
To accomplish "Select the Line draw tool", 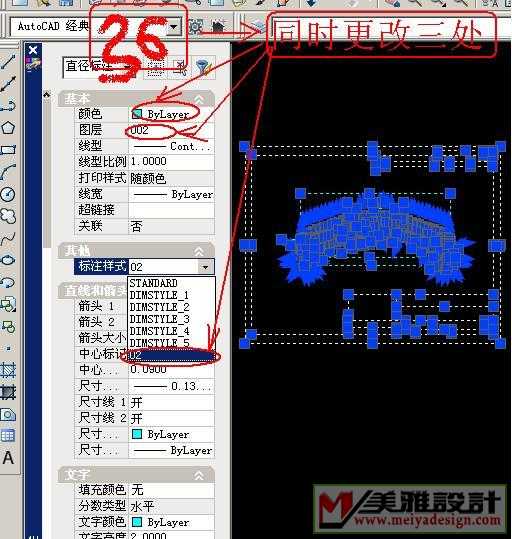I will click(x=8, y=62).
